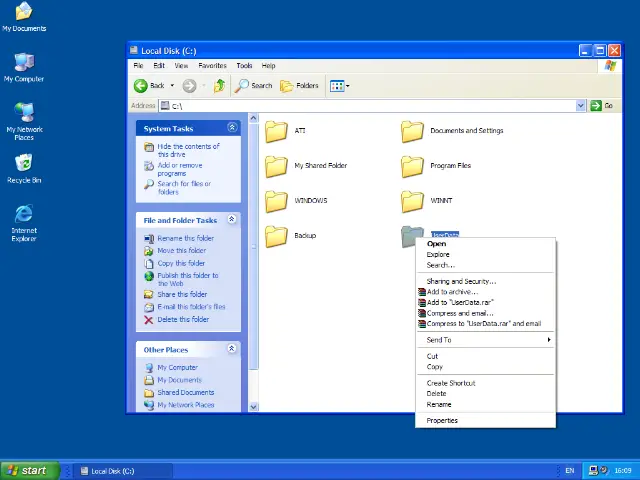This screenshot has width=640, height=480.
Task: Expand the Address bar dropdown
Action: [x=580, y=106]
